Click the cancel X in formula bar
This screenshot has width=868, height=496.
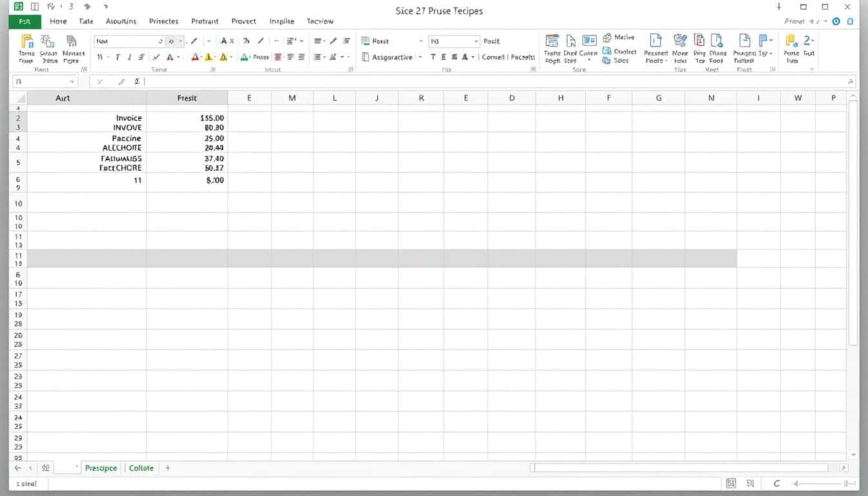pos(99,82)
